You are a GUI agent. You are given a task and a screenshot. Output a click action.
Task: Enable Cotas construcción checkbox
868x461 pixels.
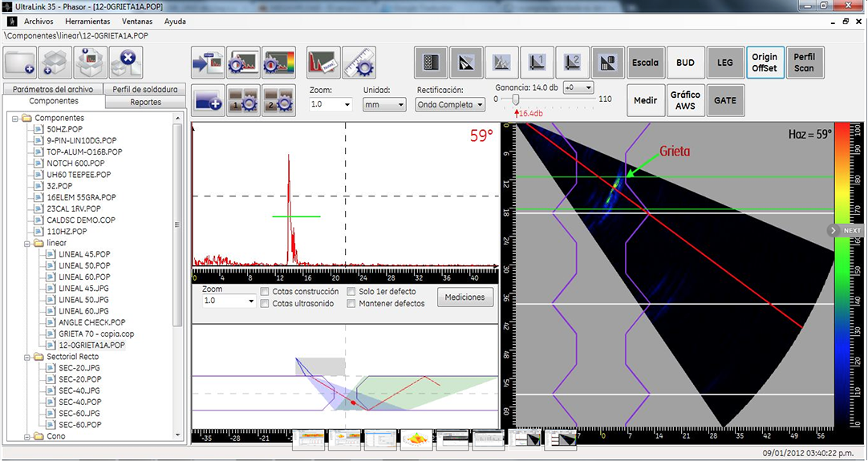coord(266,292)
